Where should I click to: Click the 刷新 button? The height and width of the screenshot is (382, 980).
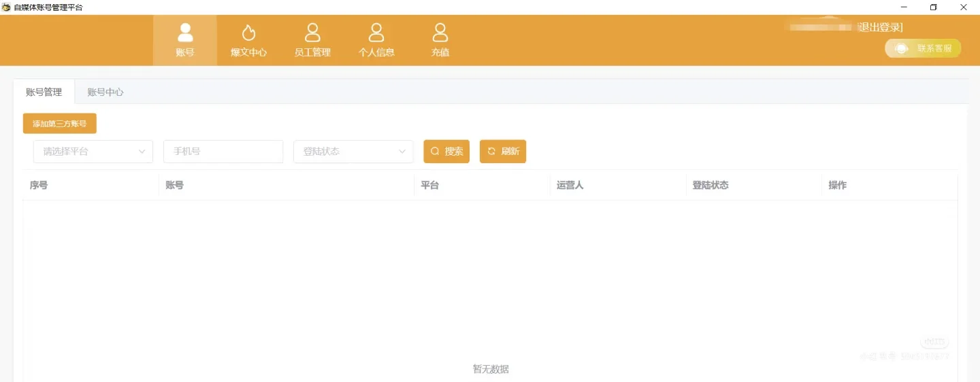[503, 152]
